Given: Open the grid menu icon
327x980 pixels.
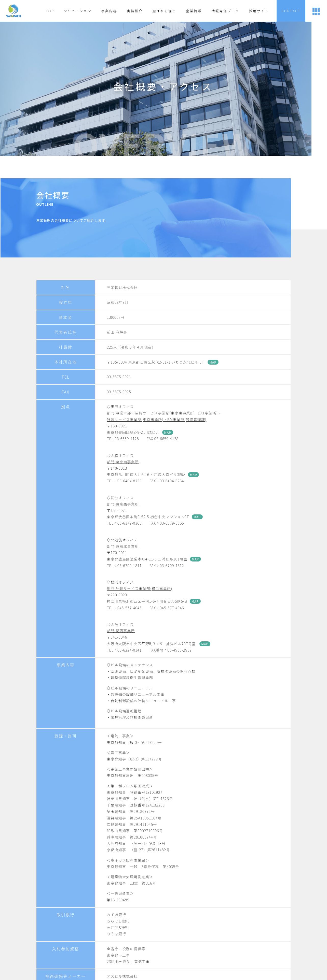Looking at the screenshot, I should (x=316, y=11).
